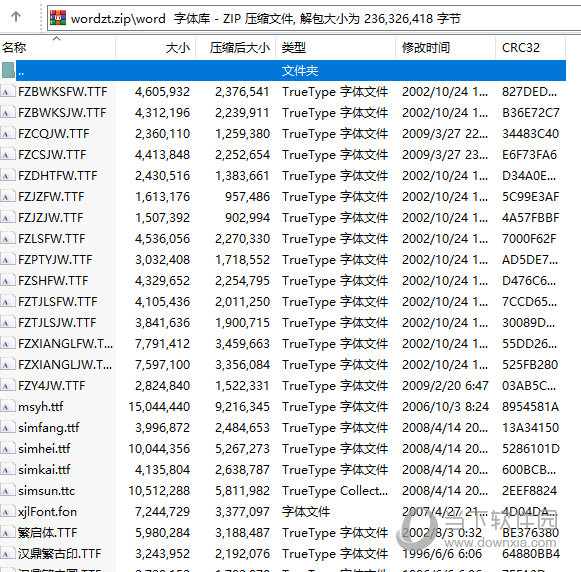Screen dimensions: 581x572
Task: Select the file name simkai.ttf
Action: [x=44, y=470]
